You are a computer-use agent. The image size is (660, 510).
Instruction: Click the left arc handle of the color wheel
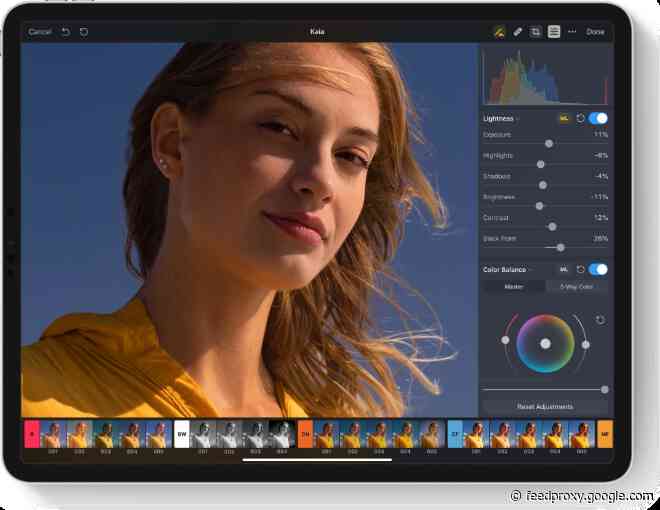[x=505, y=340]
